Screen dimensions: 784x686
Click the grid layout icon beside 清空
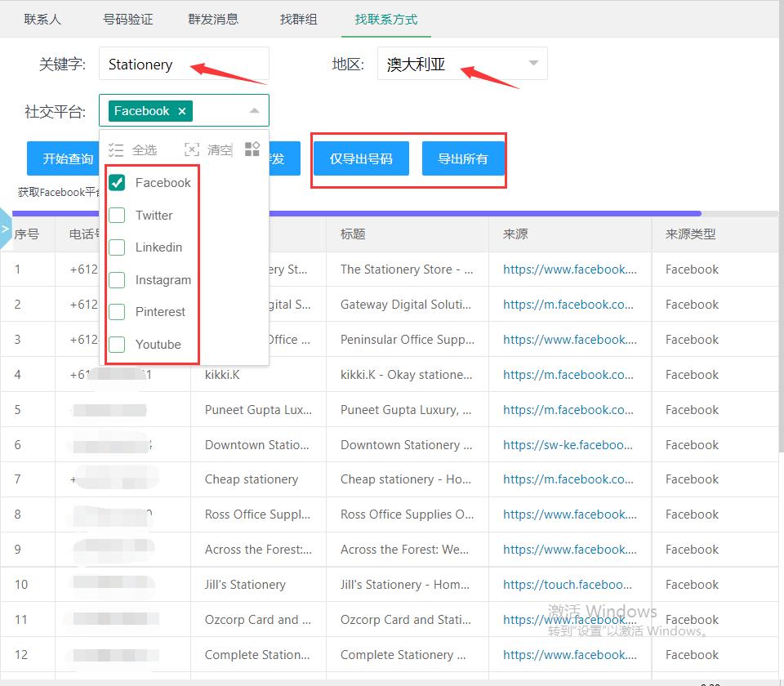(x=252, y=149)
